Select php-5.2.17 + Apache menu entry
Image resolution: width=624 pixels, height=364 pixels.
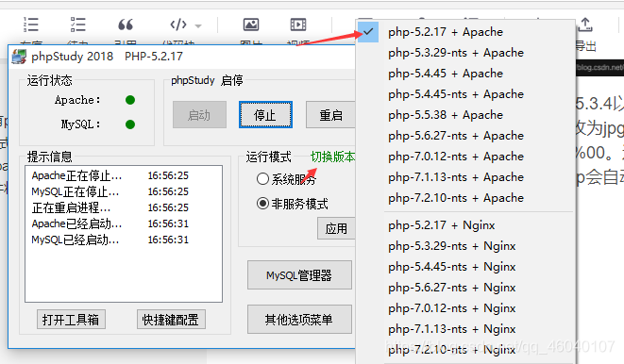(x=466, y=32)
